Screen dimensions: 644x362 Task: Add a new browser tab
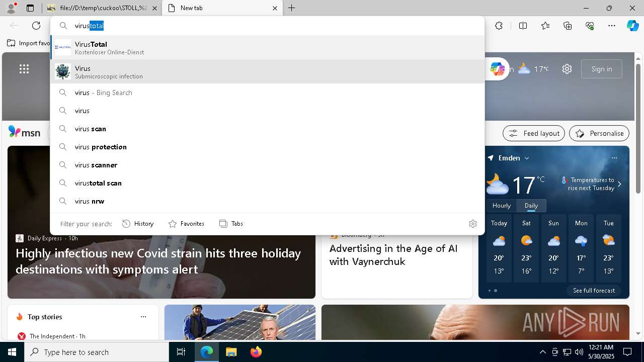292,8
